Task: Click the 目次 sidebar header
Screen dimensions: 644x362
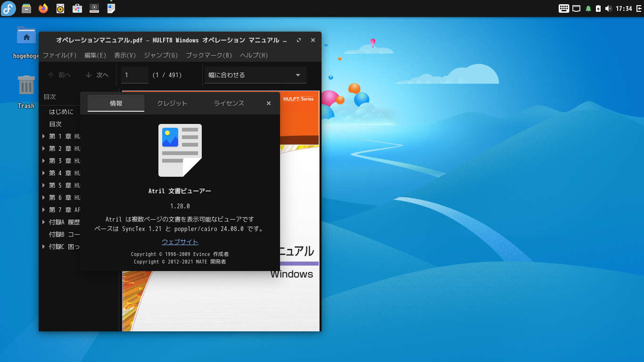Action: click(50, 97)
